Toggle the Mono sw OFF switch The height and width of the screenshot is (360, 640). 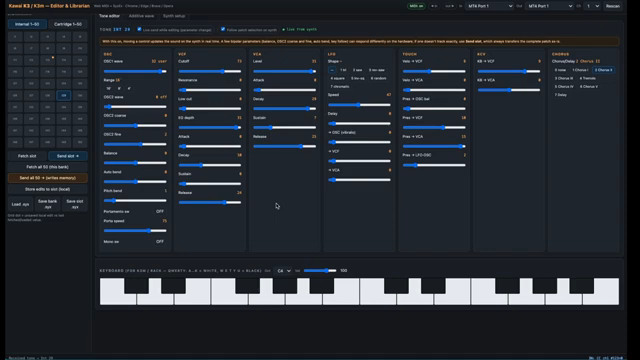(160, 242)
